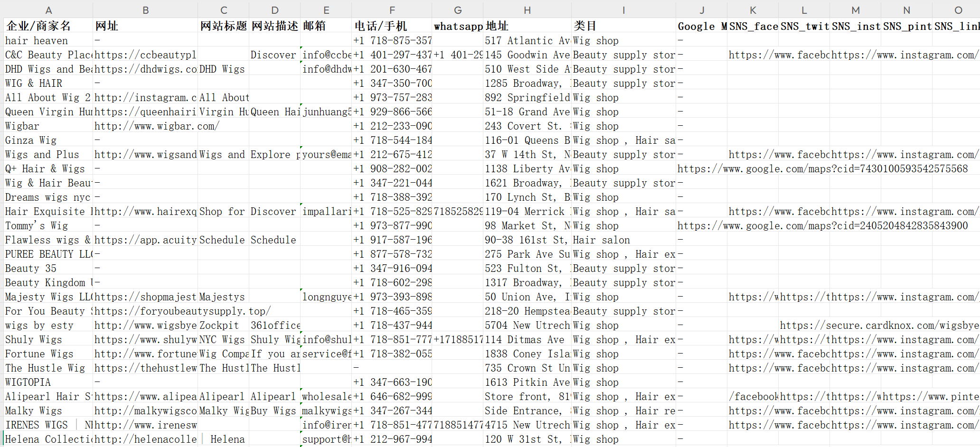The height and width of the screenshot is (447, 980).
Task: Click the https://dhdwigs.co URL cell
Action: pos(145,69)
